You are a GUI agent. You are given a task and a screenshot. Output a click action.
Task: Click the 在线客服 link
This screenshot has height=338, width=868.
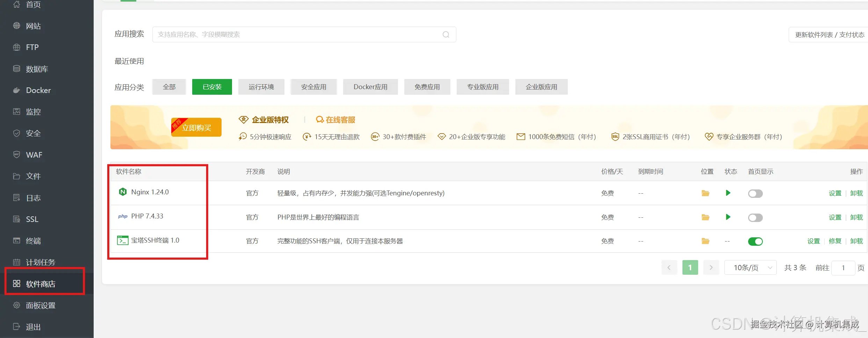pyautogui.click(x=335, y=120)
